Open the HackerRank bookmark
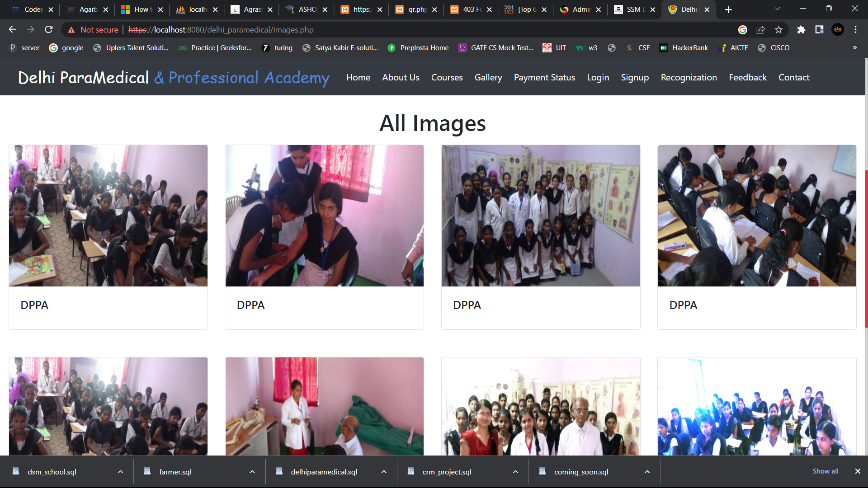This screenshot has height=488, width=868. (684, 47)
